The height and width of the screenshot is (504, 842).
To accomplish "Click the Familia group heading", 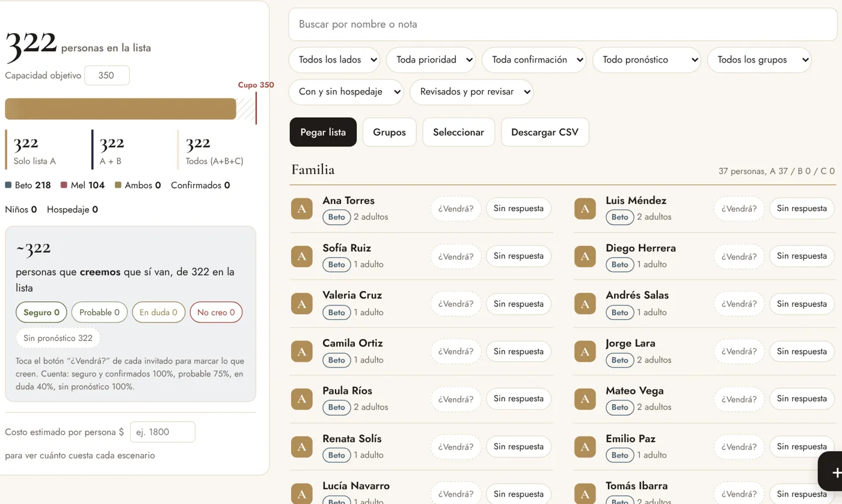I will pos(313,170).
